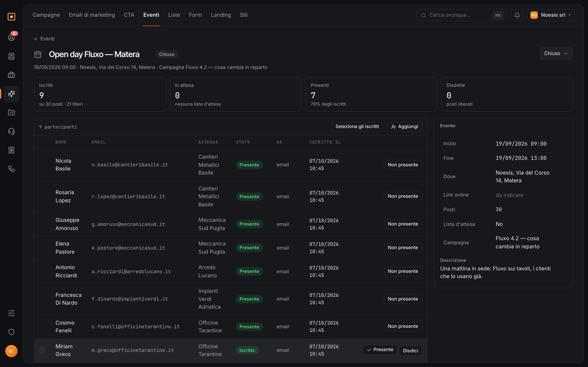Open the invoice dollar sidebar icon

coord(11,150)
